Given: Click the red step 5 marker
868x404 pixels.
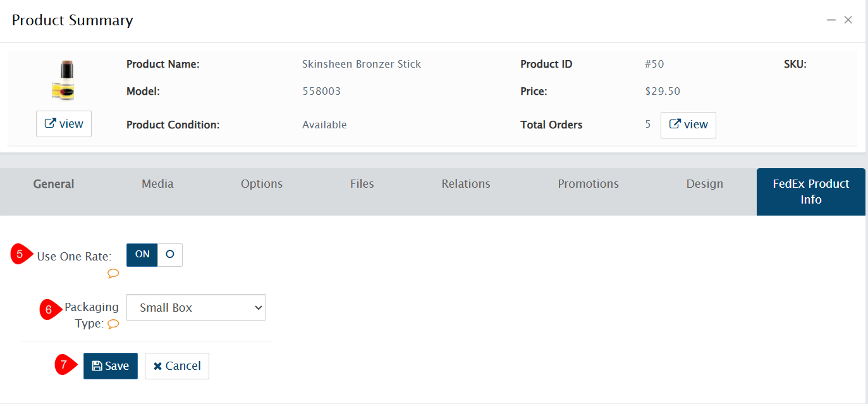Looking at the screenshot, I should point(20,255).
